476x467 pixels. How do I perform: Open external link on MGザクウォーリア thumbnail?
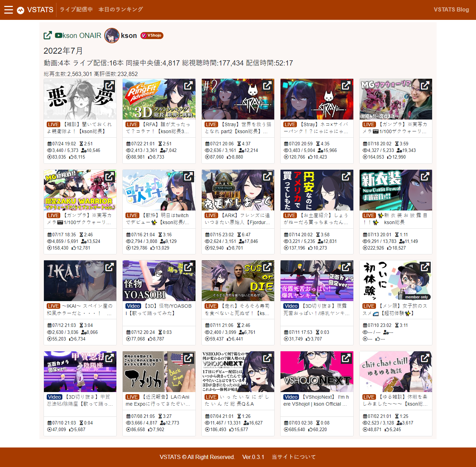click(425, 85)
